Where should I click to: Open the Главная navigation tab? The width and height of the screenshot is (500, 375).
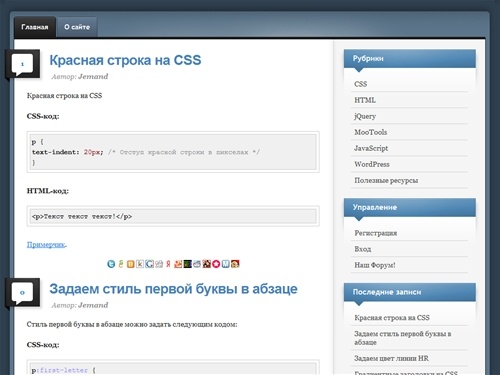click(35, 27)
